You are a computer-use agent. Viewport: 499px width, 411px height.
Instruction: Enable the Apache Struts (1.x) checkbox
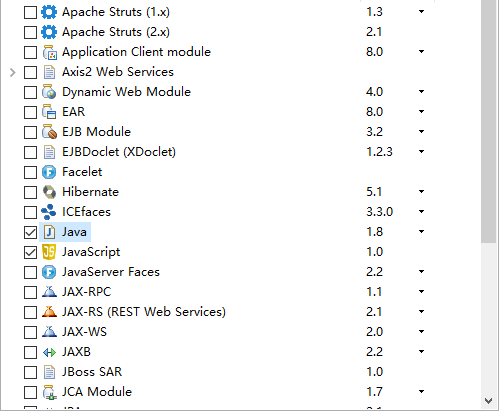30,12
